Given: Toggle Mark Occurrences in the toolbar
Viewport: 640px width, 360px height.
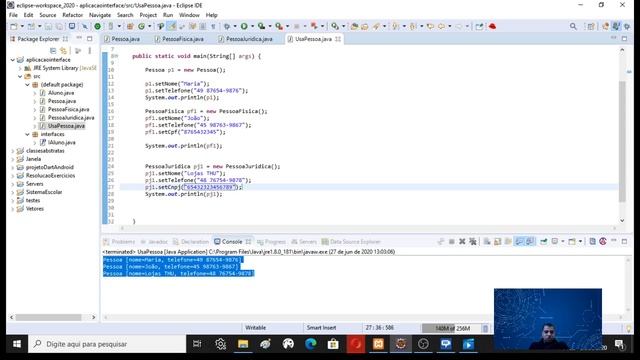Looking at the screenshot, I should coord(172,27).
